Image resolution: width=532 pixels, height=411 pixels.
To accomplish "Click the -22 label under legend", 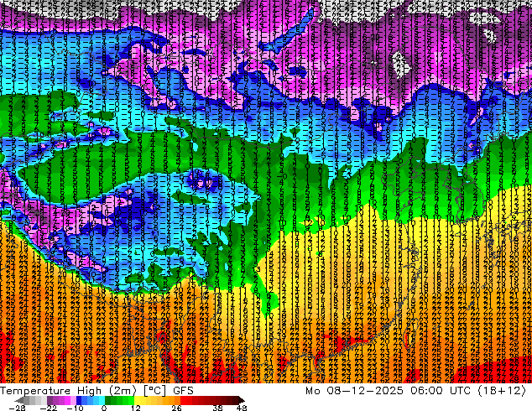I will click(x=49, y=408).
